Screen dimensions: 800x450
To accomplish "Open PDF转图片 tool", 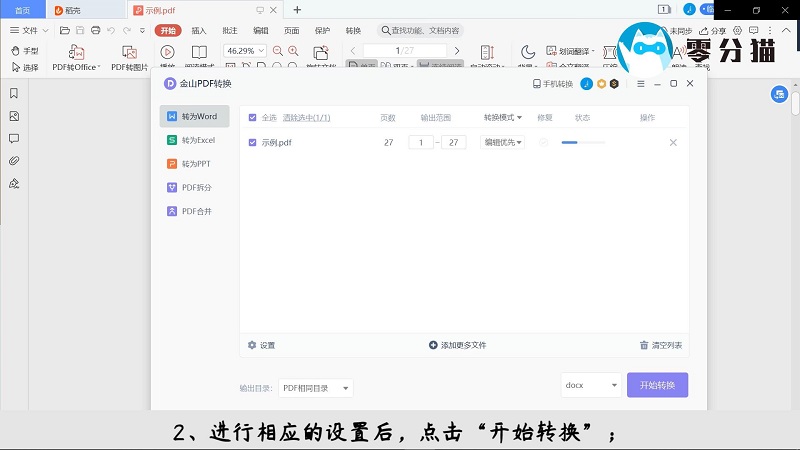I will [130, 57].
